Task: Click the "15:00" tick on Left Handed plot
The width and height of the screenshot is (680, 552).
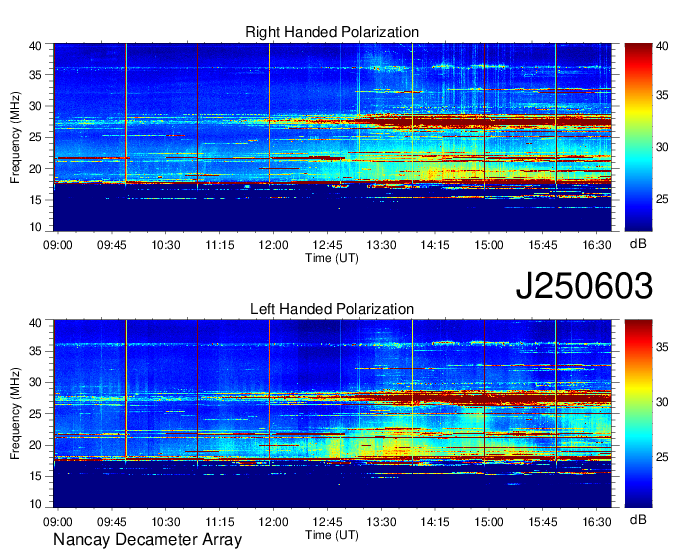Action: click(489, 522)
